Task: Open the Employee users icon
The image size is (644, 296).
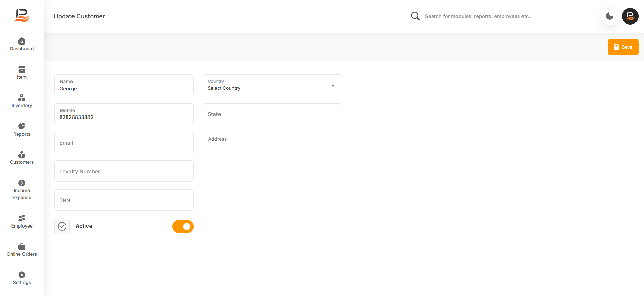Action: (22, 218)
